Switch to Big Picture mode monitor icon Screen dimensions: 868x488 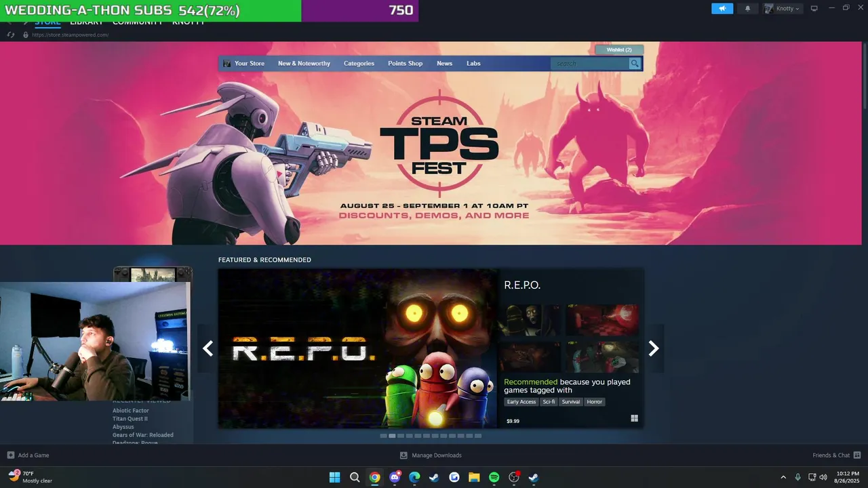click(814, 8)
